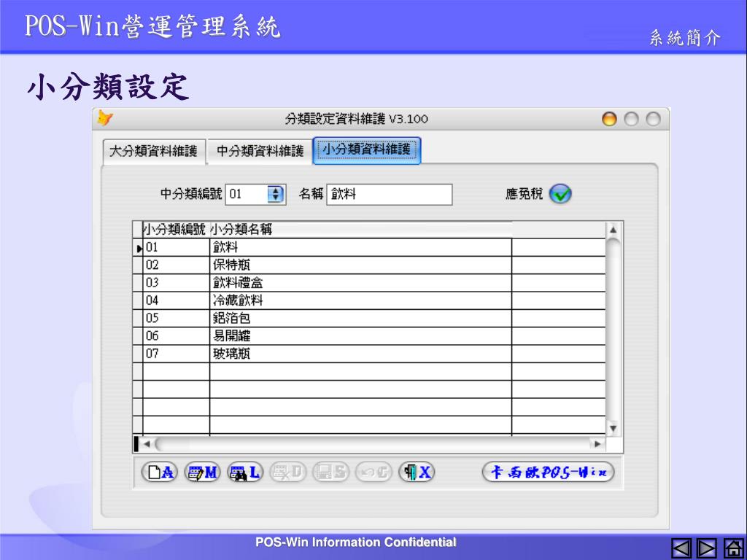Click code cell 03

[177, 283]
